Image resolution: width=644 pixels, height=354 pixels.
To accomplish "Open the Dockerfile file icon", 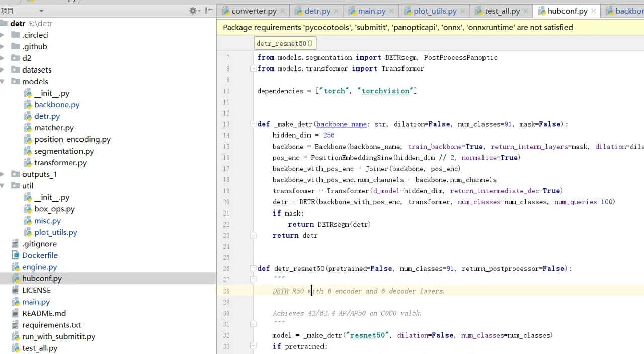I will (15, 255).
